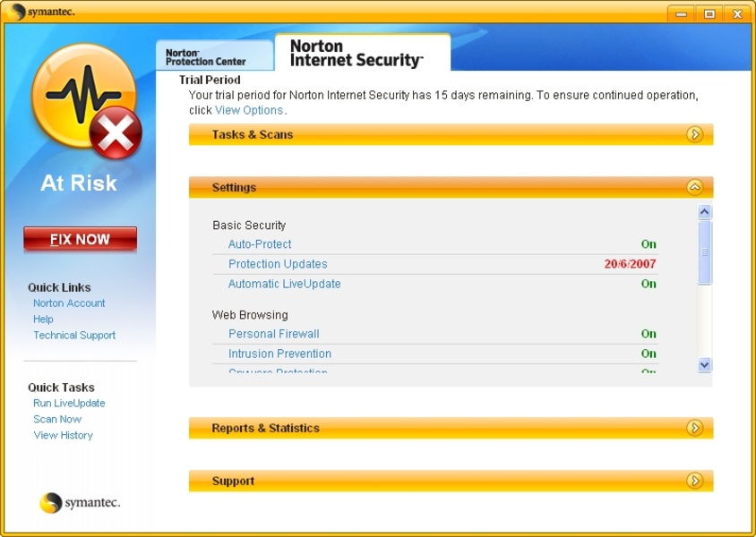
Task: Click the Web Browsing heading
Action: 250,315
